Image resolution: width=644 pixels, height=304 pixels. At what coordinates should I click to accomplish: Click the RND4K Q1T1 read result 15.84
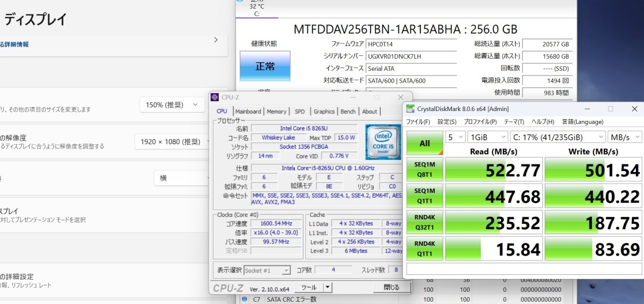tap(494, 248)
